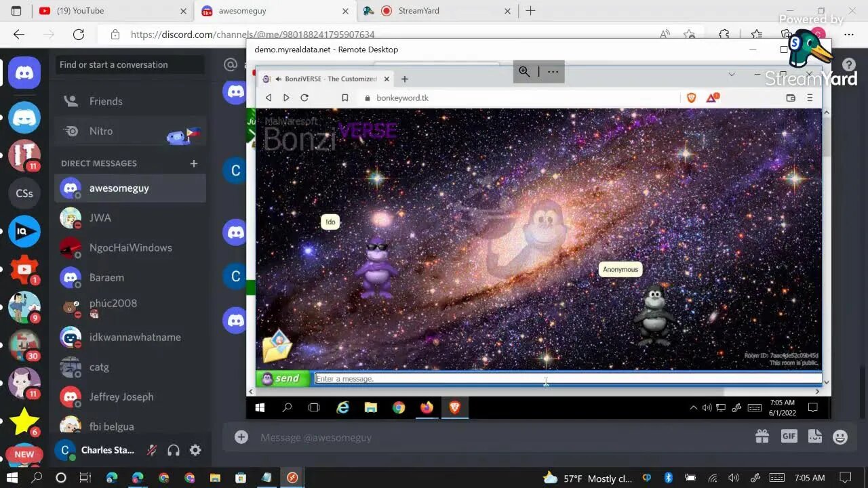This screenshot has width=868, height=488.
Task: Open the CSs server in sidebar
Action: [x=24, y=193]
